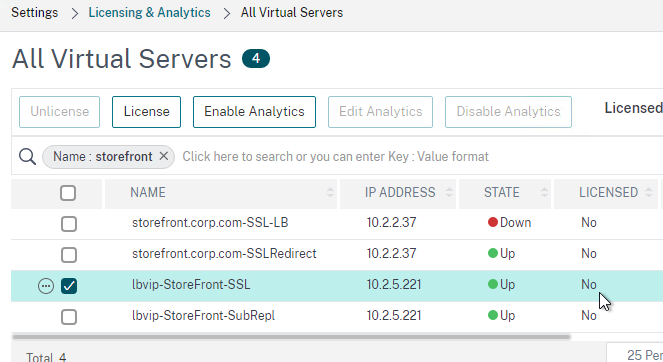Click the IP ADDRESS column header label
663x362 pixels.
(x=400, y=192)
